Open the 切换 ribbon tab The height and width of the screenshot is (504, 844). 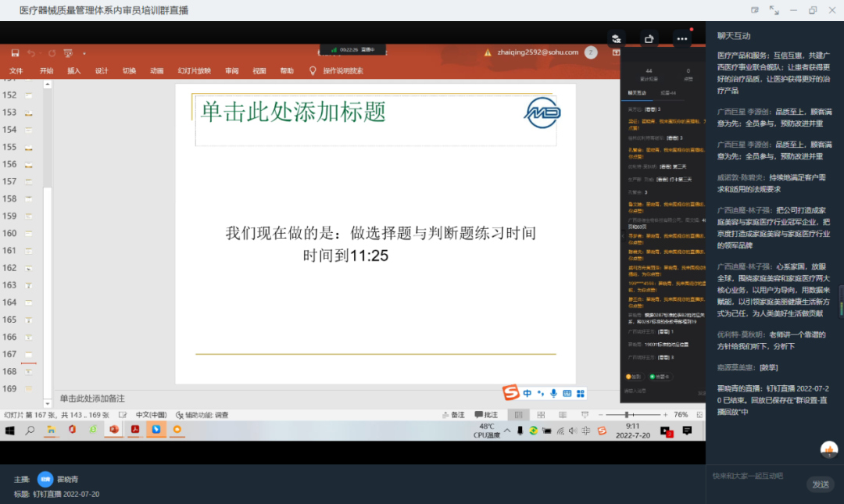[x=129, y=70]
